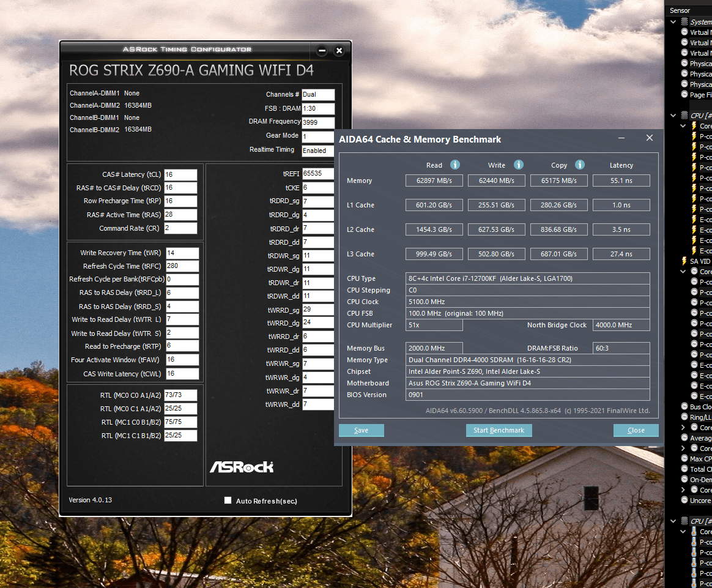Click the Sensor column header

[680, 10]
